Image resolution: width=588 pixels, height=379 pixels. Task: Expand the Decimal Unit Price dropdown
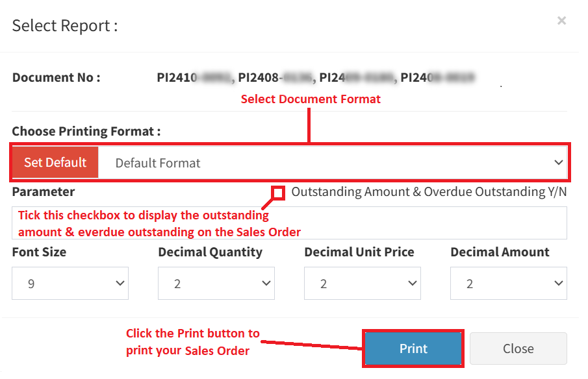(x=362, y=284)
